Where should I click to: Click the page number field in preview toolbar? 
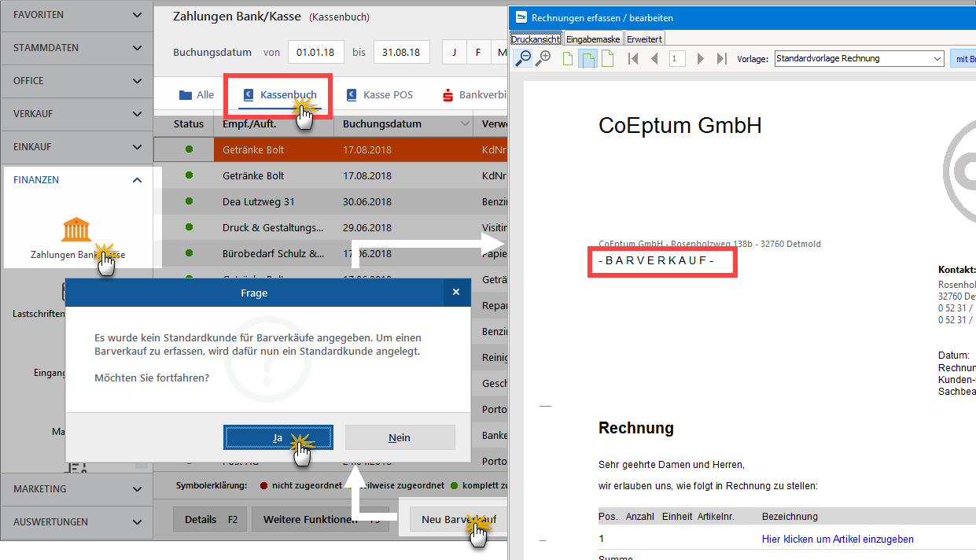[x=677, y=58]
